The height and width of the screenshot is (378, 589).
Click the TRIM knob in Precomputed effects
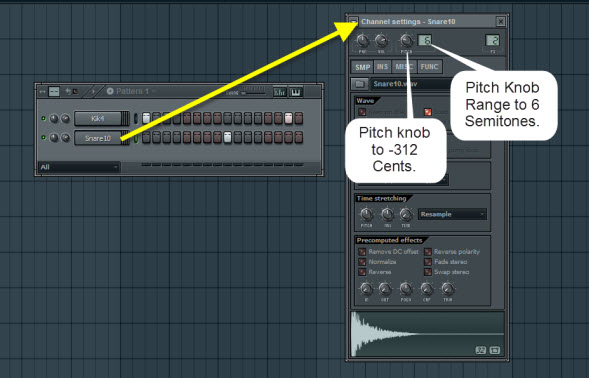pyautogui.click(x=447, y=289)
